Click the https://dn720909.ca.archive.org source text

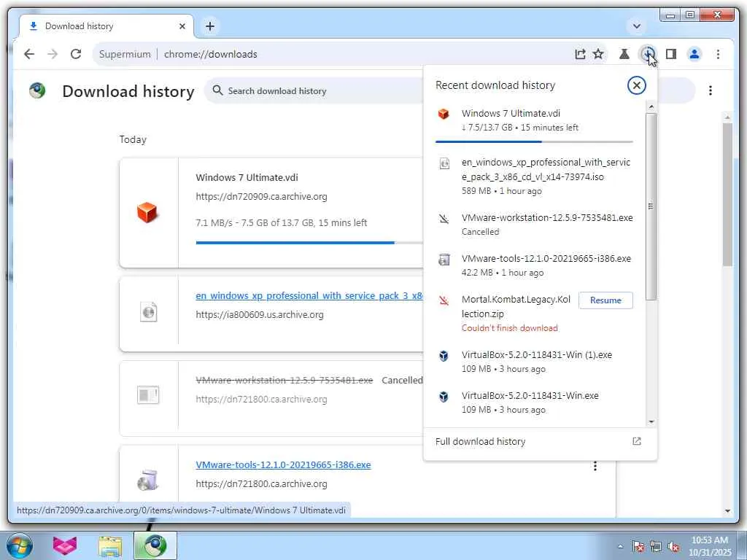(x=261, y=197)
